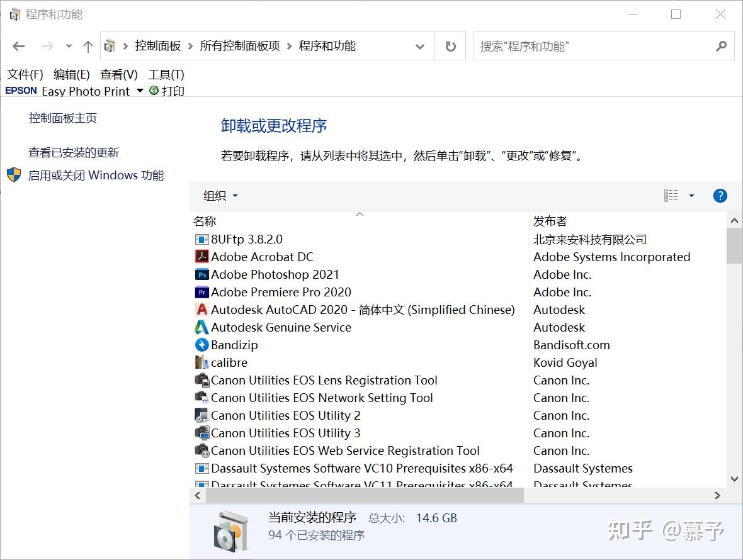
Task: Sort by the 名称 column header
Action: click(360, 221)
